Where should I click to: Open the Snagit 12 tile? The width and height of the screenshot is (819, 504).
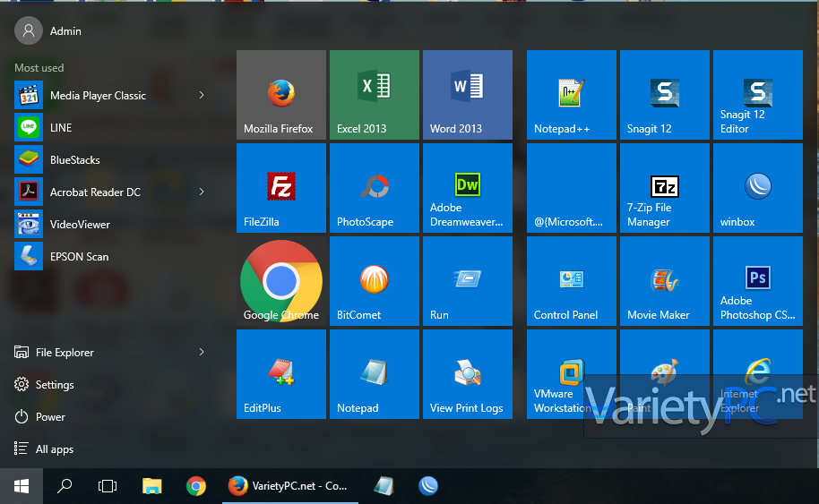click(x=664, y=95)
